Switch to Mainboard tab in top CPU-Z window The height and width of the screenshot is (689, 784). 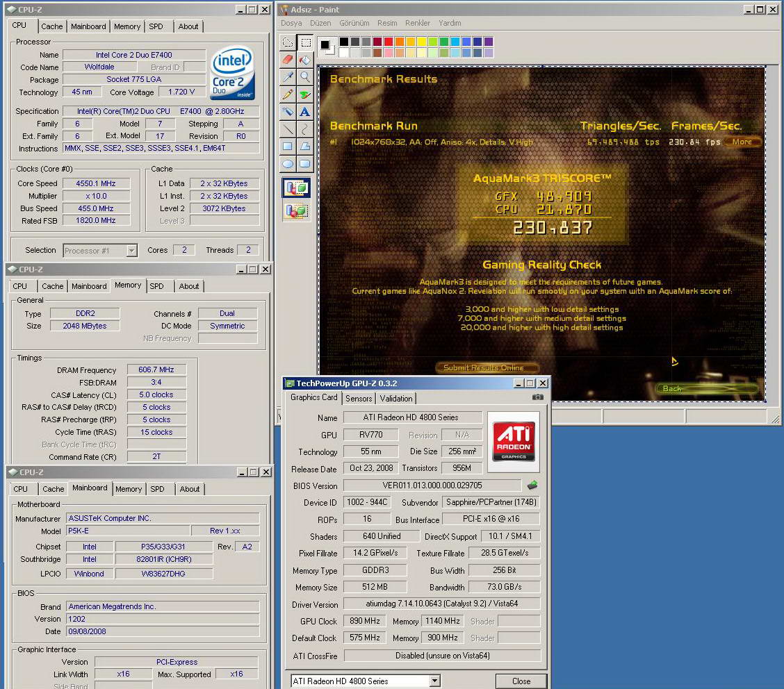point(88,26)
